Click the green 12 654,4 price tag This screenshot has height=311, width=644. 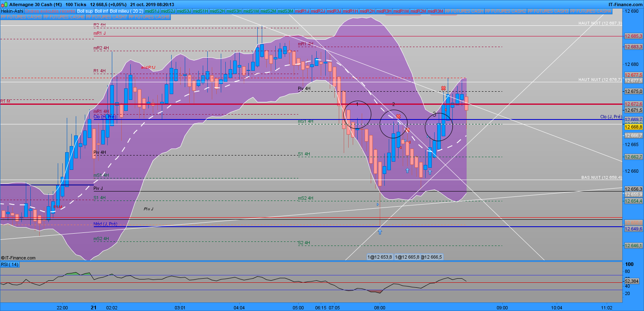(633, 201)
